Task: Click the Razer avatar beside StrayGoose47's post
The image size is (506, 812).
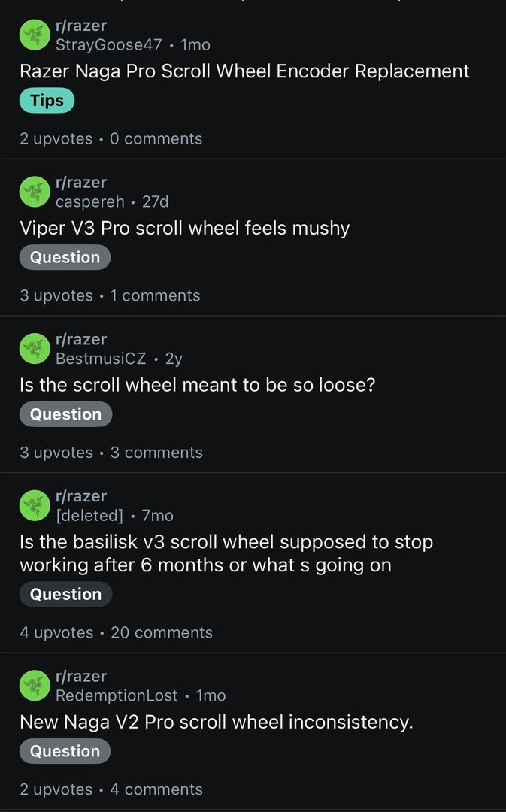Action: [x=35, y=35]
